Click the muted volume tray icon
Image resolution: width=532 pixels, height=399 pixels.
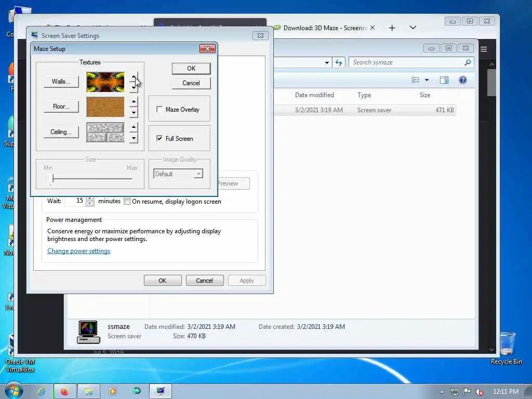480,392
